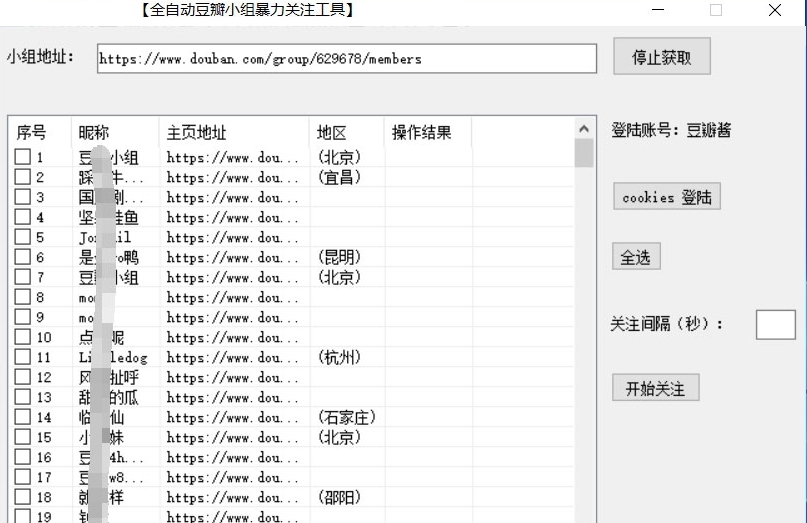The height and width of the screenshot is (523, 807).
Task: Enable checkbox for row 5
Action: coord(23,237)
